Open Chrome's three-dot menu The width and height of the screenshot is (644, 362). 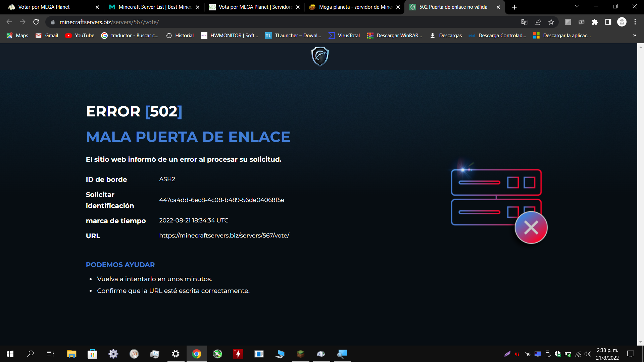635,22
